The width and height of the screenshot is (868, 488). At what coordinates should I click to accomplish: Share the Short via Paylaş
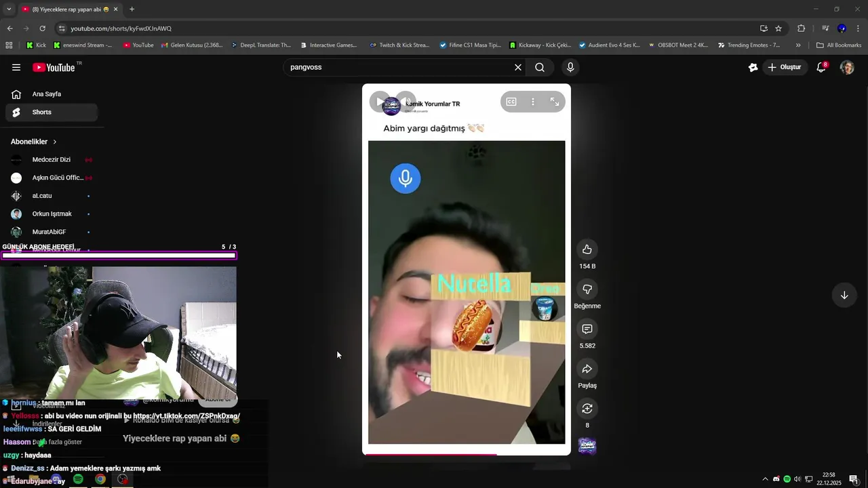tap(587, 369)
